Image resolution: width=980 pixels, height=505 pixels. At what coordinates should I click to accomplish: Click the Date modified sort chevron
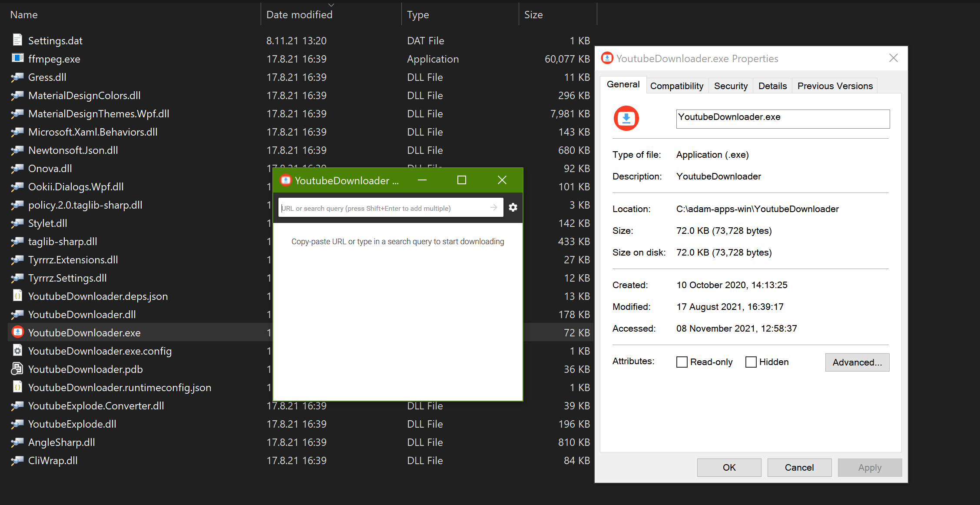[331, 4]
